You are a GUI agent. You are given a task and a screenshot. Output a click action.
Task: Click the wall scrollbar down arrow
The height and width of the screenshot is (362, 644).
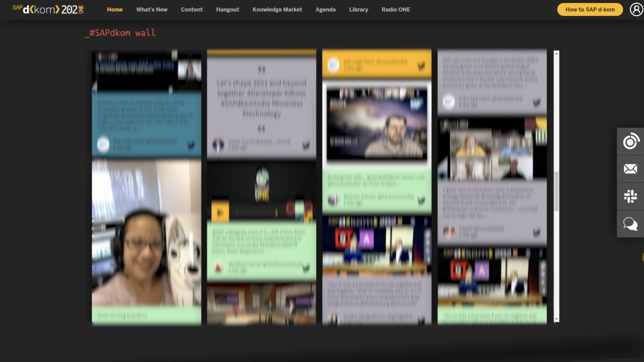(x=556, y=319)
